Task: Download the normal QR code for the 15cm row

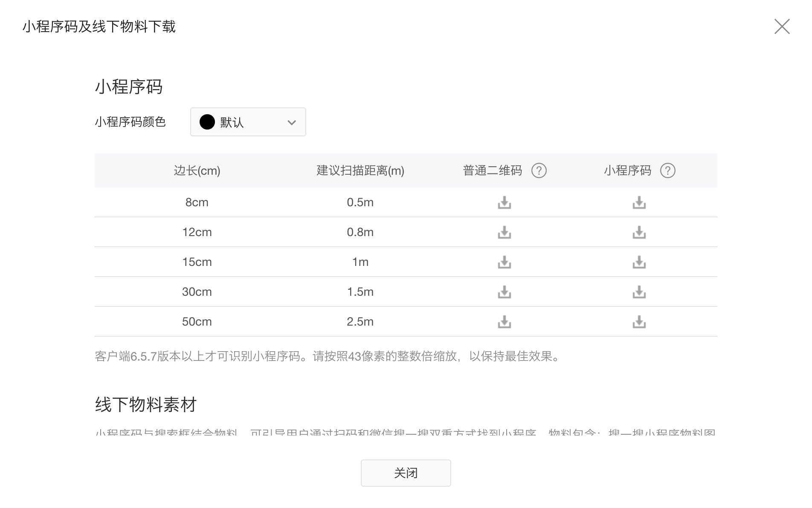Action: point(505,262)
